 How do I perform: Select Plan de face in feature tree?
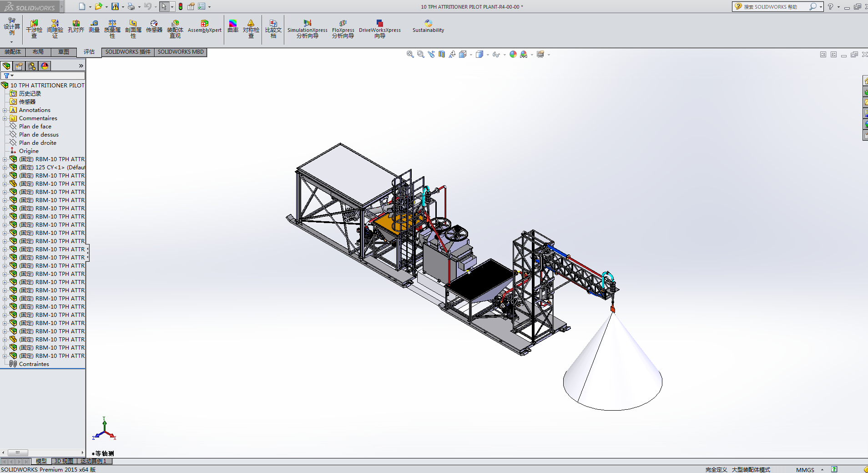(35, 127)
